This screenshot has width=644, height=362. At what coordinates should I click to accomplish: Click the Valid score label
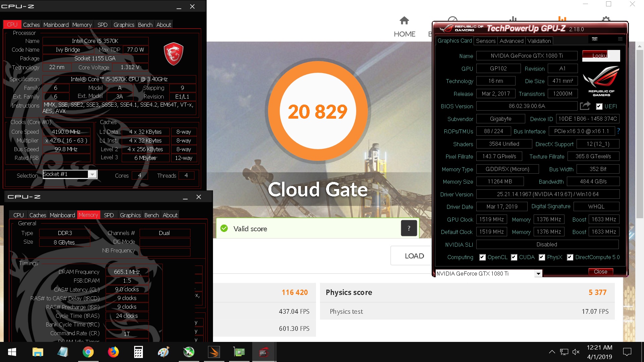click(x=250, y=229)
